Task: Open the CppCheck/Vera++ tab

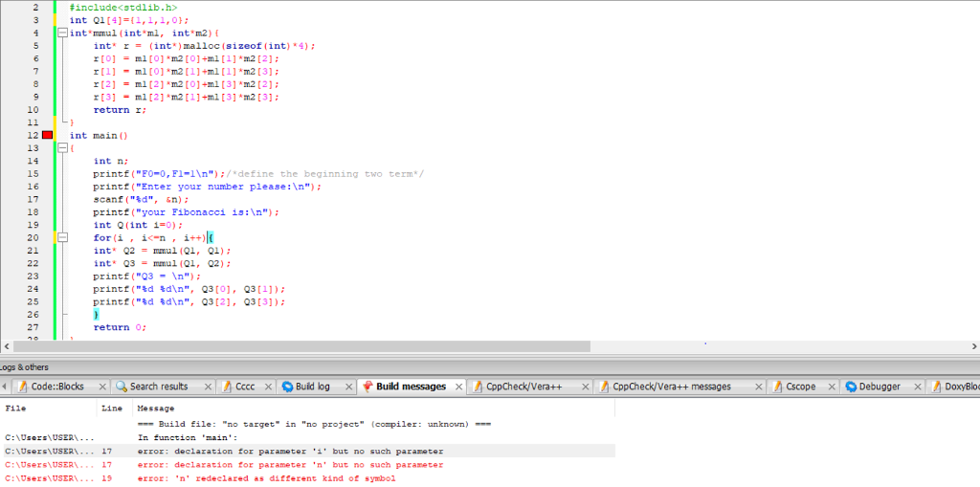Action: point(524,387)
